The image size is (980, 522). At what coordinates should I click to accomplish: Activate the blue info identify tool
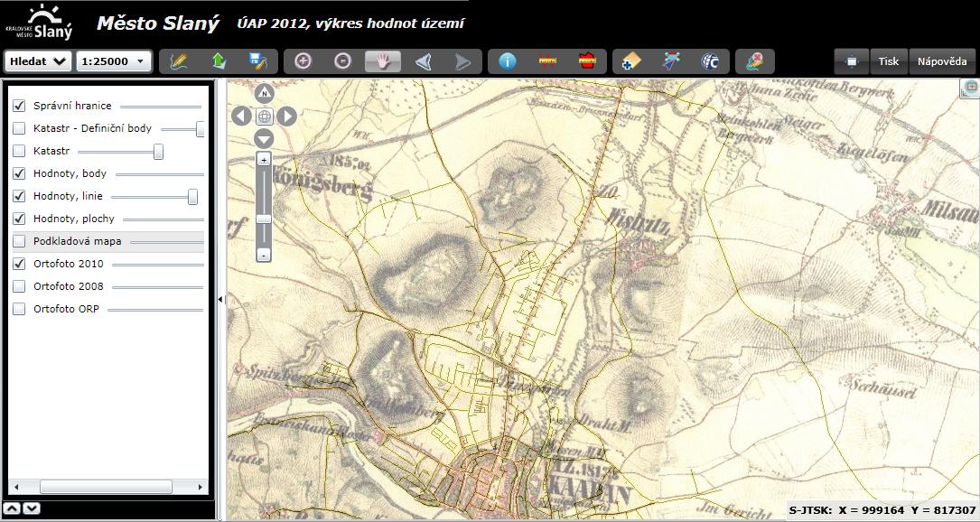[508, 61]
